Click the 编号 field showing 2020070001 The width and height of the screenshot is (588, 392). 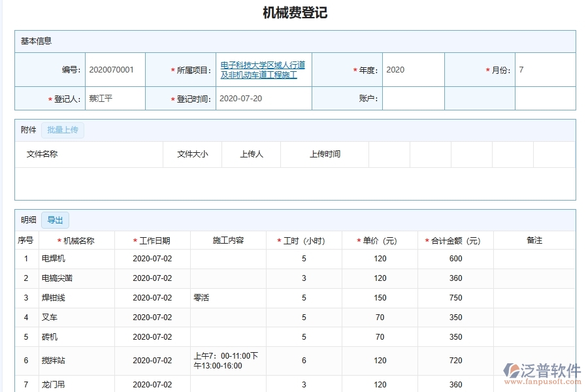tap(115, 69)
